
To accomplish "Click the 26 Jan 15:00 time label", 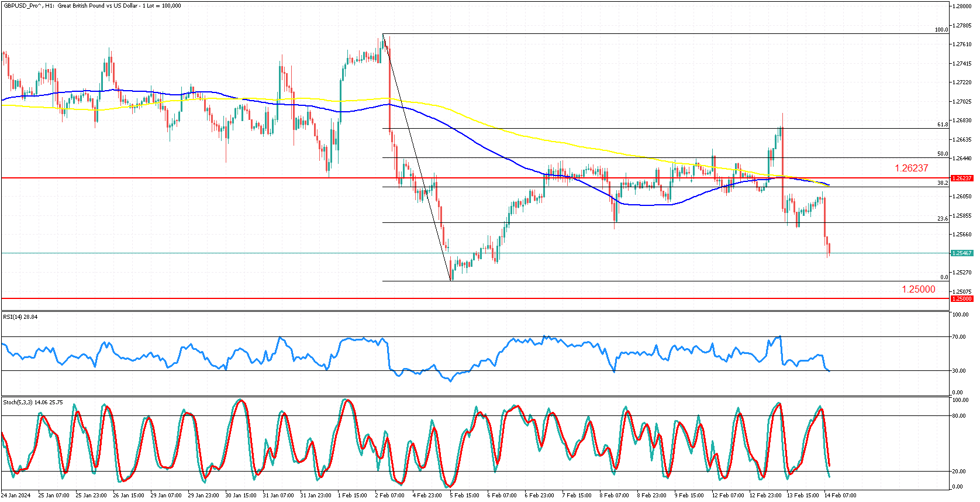I will point(129,496).
